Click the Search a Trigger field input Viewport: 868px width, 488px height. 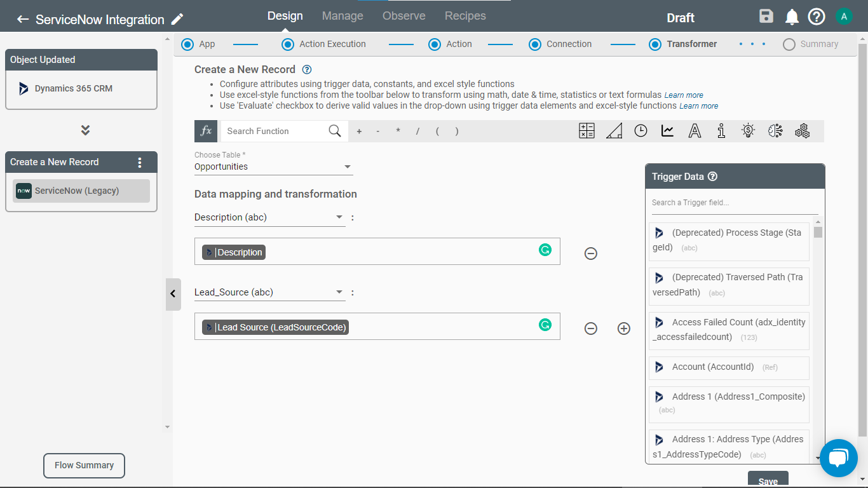[735, 203]
